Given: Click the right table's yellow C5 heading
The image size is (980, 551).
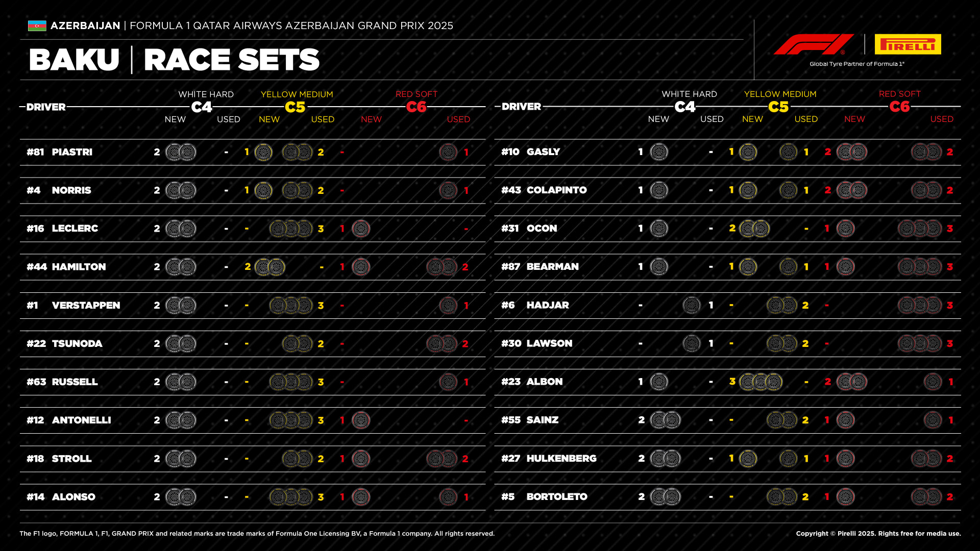Looking at the screenshot, I should point(778,107).
